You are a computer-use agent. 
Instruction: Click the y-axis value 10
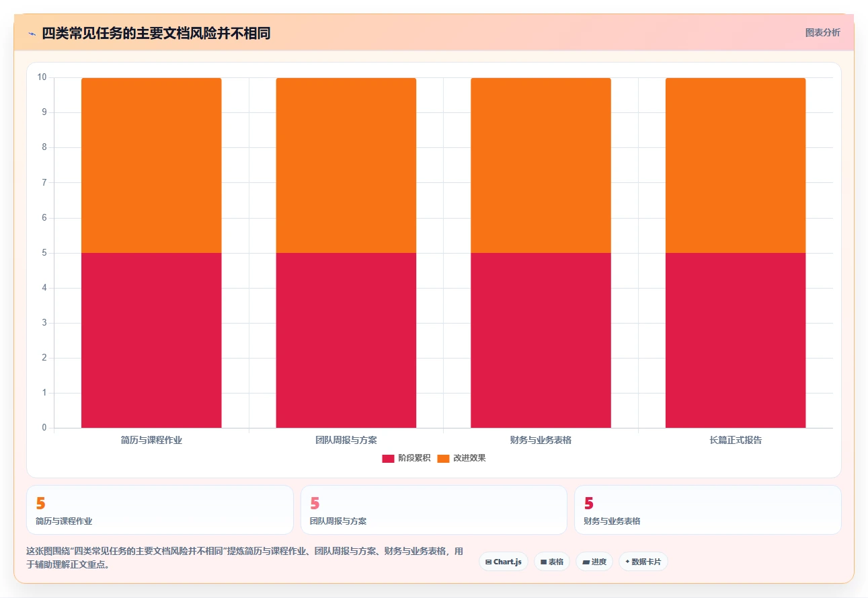coord(42,77)
